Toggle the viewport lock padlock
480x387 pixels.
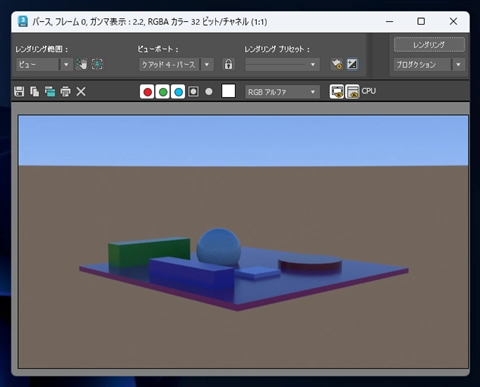[x=228, y=64]
